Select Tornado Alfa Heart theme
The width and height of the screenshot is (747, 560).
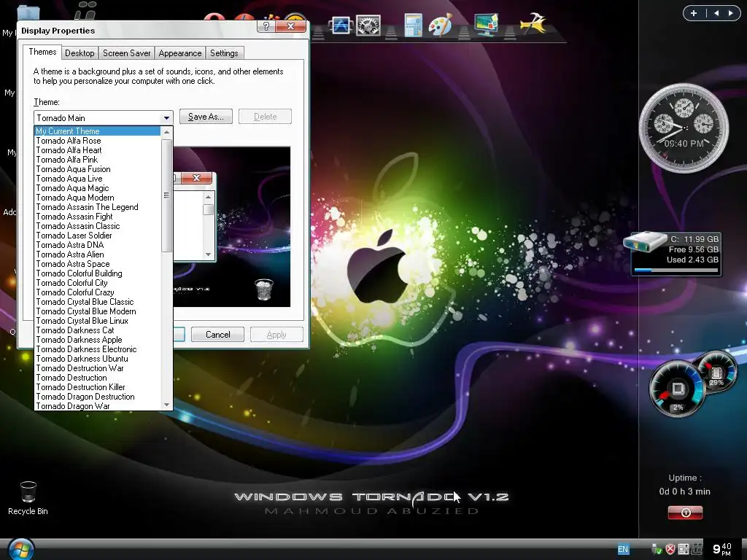coord(98,150)
